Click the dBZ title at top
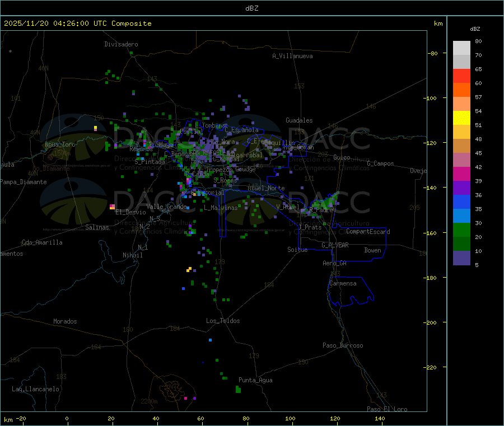 tap(251, 8)
